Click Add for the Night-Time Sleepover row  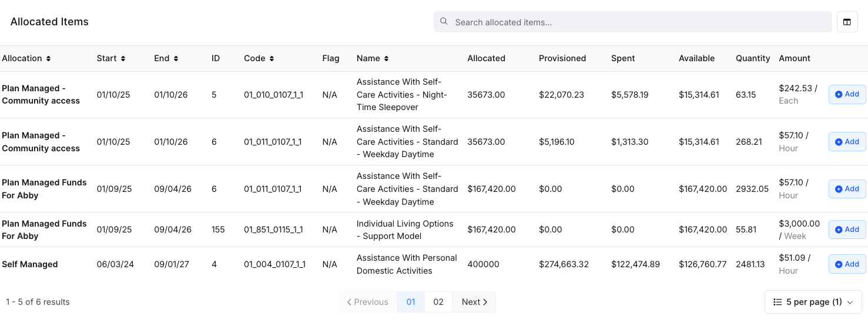(847, 94)
